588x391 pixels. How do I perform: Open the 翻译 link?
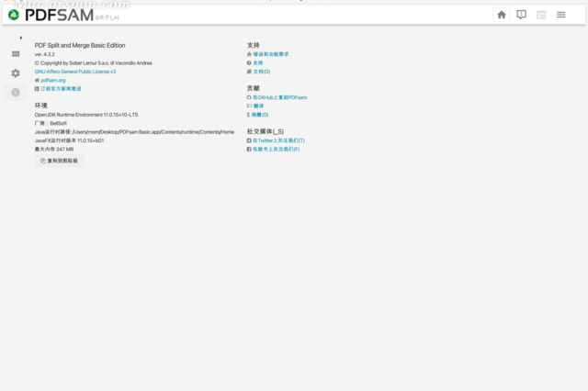pos(258,106)
